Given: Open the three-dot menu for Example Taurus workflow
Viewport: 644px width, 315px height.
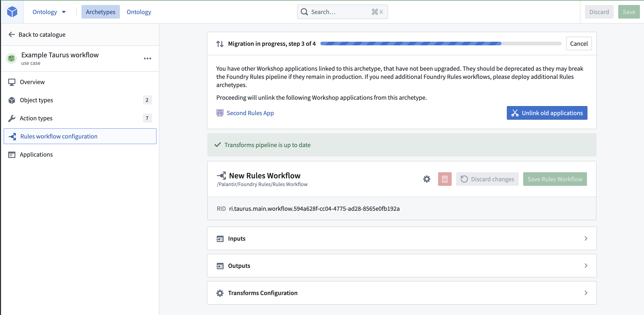Looking at the screenshot, I should coord(148,58).
